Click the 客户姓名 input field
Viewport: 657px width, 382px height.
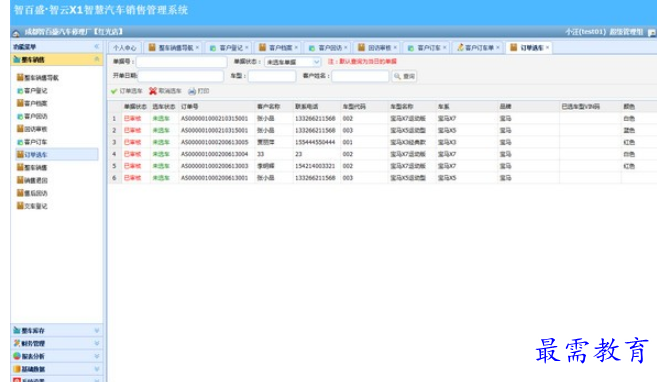tap(360, 76)
